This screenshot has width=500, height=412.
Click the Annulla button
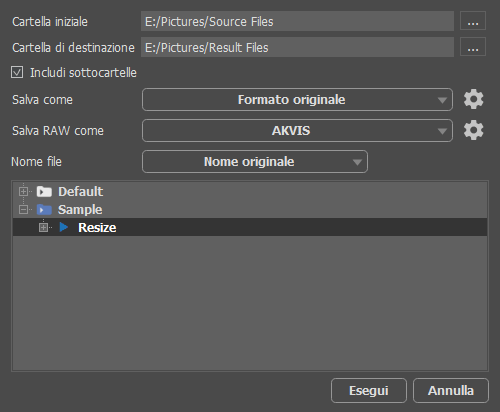451,390
